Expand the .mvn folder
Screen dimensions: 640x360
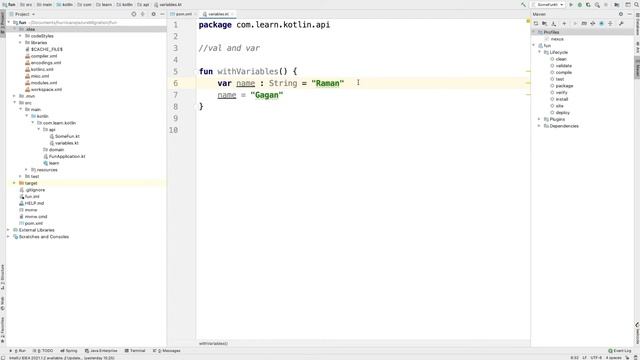15,96
